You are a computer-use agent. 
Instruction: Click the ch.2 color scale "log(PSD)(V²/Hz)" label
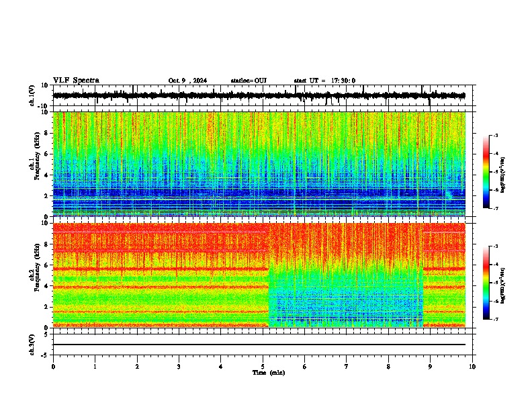point(502,285)
